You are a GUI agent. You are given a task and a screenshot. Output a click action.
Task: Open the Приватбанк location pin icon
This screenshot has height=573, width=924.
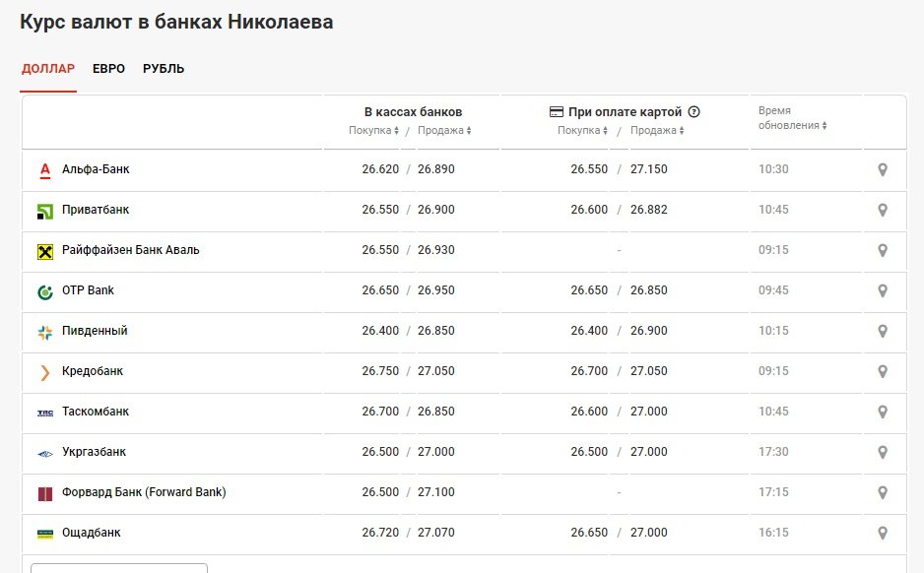point(883,210)
